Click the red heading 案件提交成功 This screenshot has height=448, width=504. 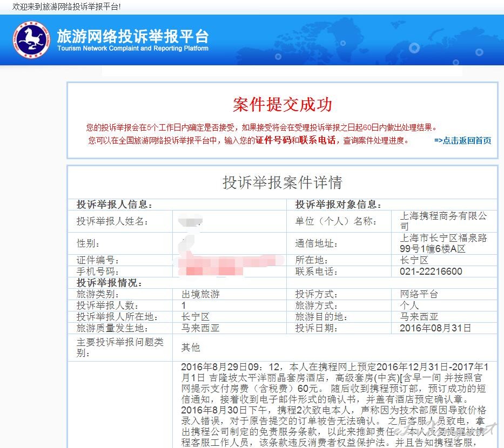(x=283, y=105)
